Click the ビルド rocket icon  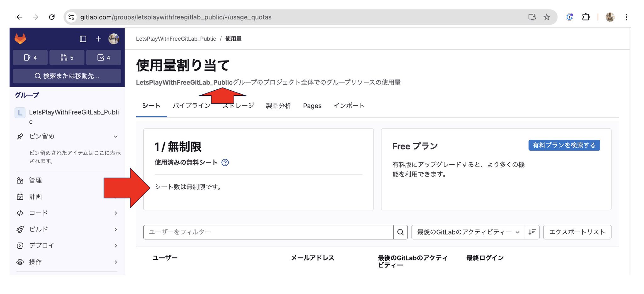point(20,229)
